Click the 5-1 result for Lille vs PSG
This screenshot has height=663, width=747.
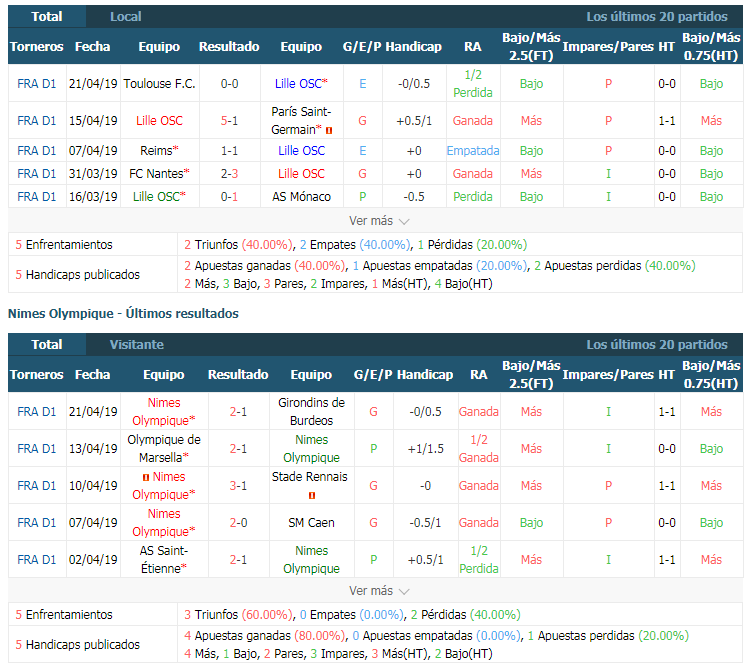click(x=229, y=121)
